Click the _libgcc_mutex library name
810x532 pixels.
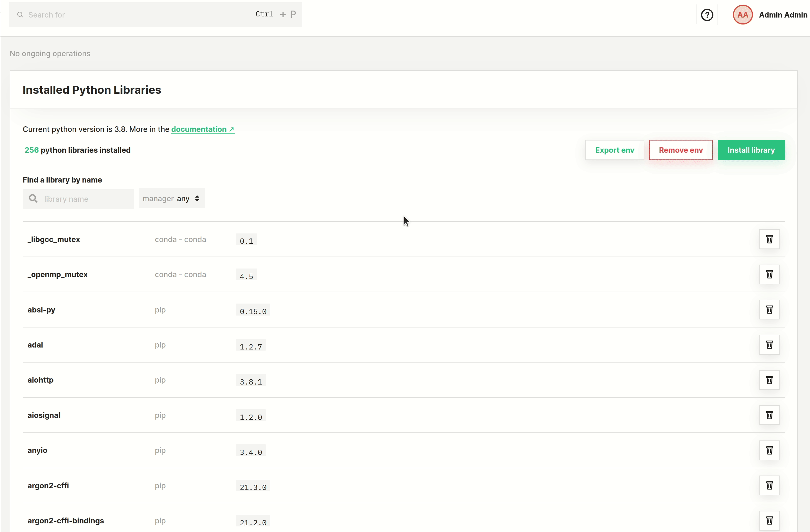(54, 240)
